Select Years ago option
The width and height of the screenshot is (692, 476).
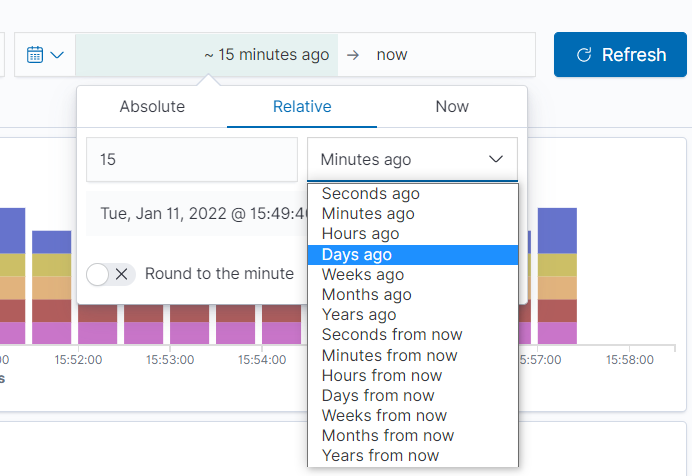click(x=358, y=315)
